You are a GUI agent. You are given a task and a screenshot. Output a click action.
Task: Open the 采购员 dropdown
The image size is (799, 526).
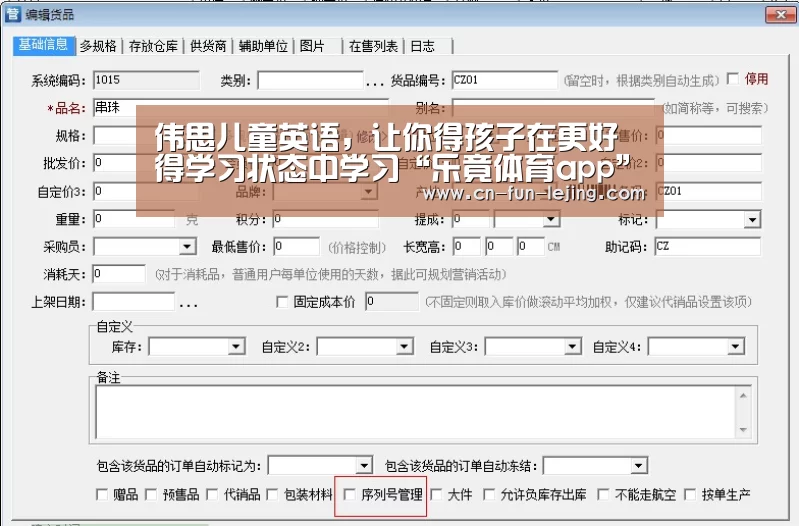click(x=187, y=247)
